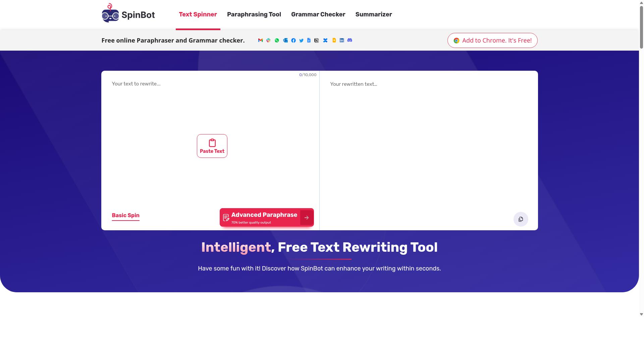
Task: Open the Paraphrasing Tool page
Action: 254,14
